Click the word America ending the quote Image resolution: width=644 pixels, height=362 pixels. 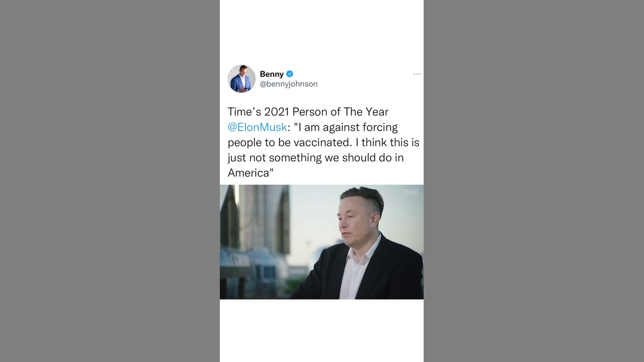[249, 173]
